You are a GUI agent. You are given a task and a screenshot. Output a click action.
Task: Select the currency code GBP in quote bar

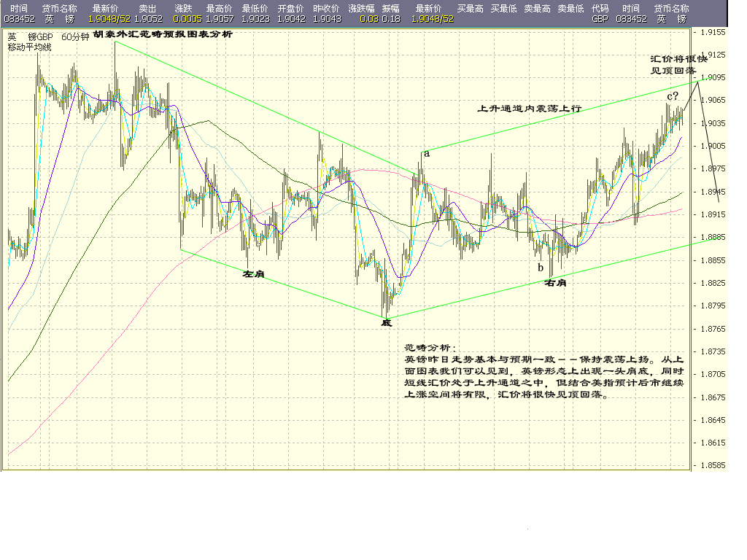600,19
